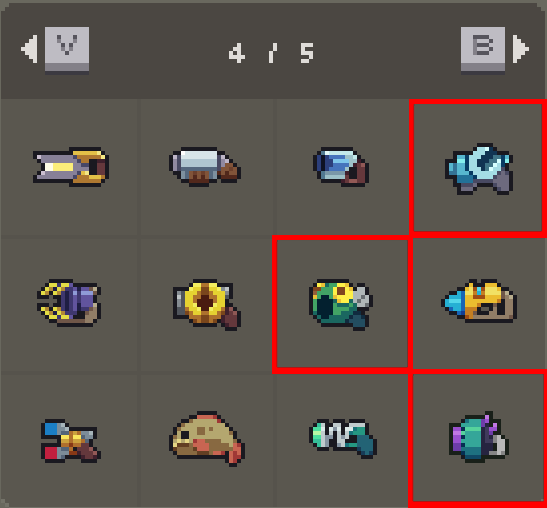
Task: Select the golden ring-shaped cannon
Action: tap(207, 305)
